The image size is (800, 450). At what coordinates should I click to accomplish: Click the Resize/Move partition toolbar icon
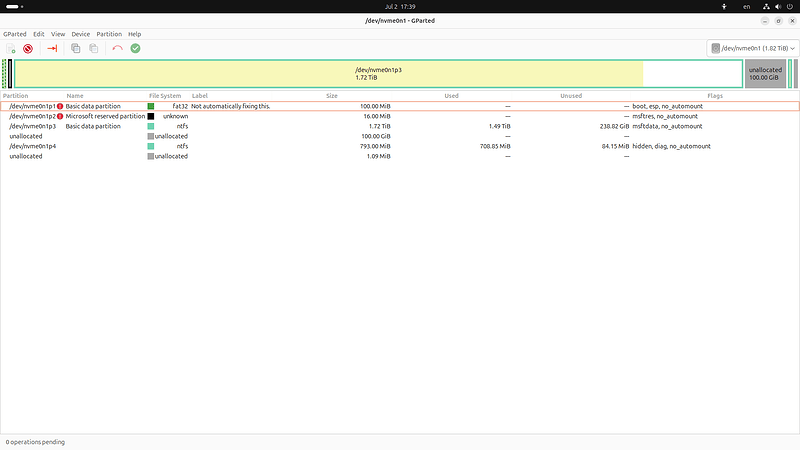pyautogui.click(x=52, y=48)
